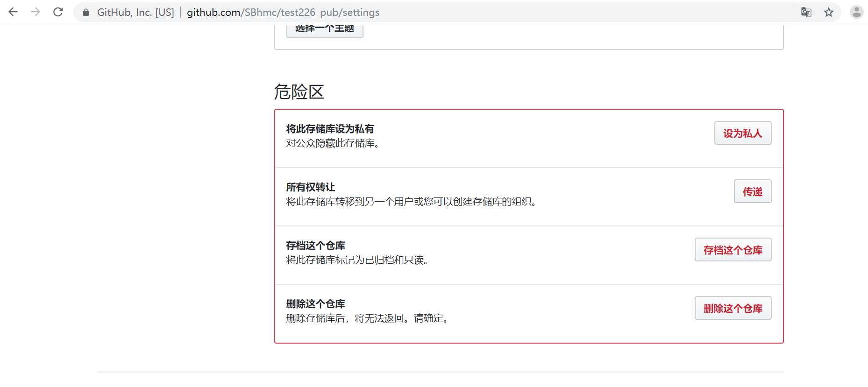Click the bold 存档这个仓库 row title
Image resolution: width=868 pixels, height=387 pixels.
click(x=315, y=246)
